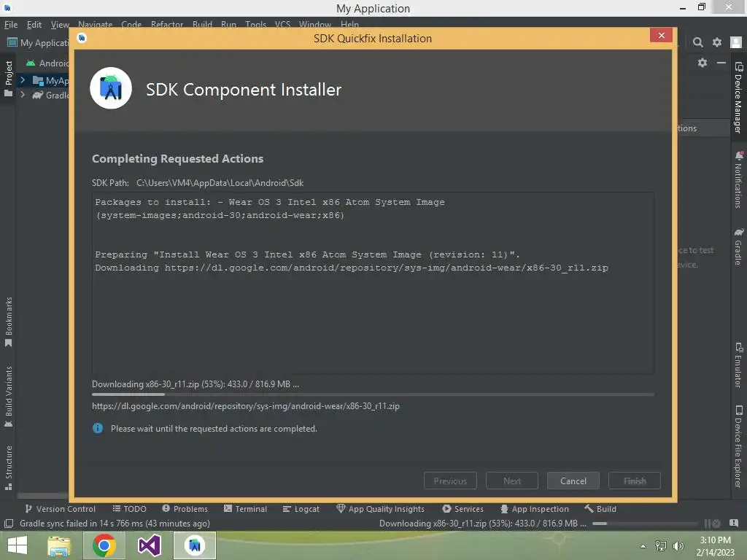
Task: Click inside the installation log text area
Action: click(373, 283)
